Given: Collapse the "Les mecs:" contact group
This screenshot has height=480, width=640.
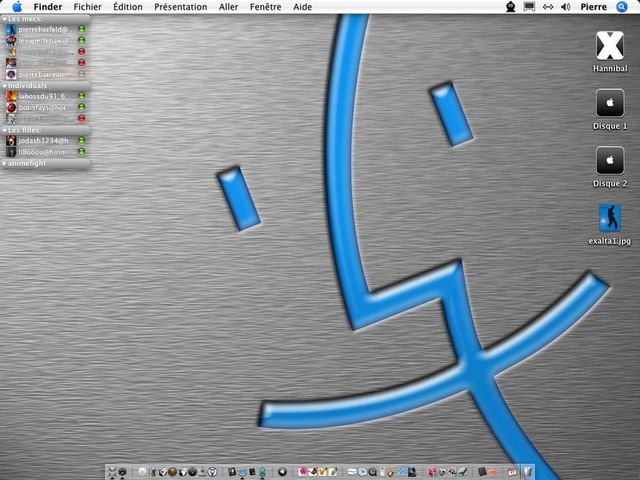Looking at the screenshot, I should [x=4, y=19].
